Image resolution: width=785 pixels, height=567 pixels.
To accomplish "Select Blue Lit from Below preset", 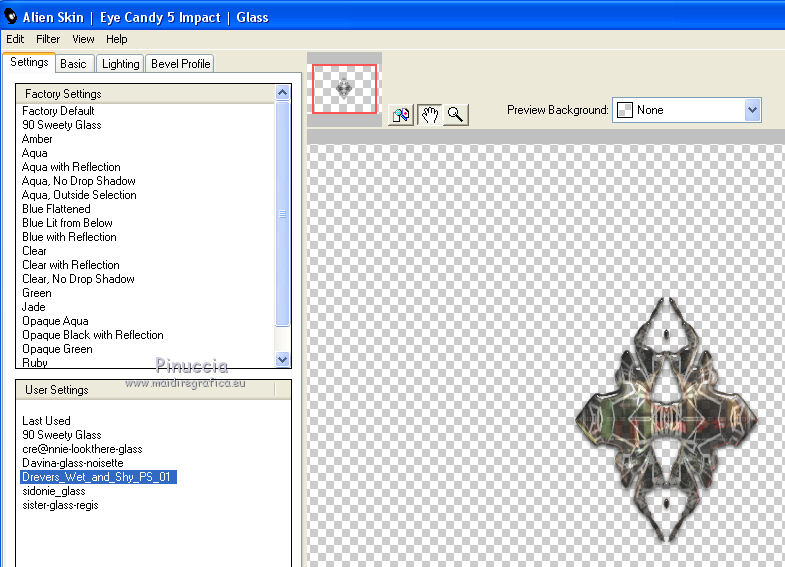I will pyautogui.click(x=67, y=223).
